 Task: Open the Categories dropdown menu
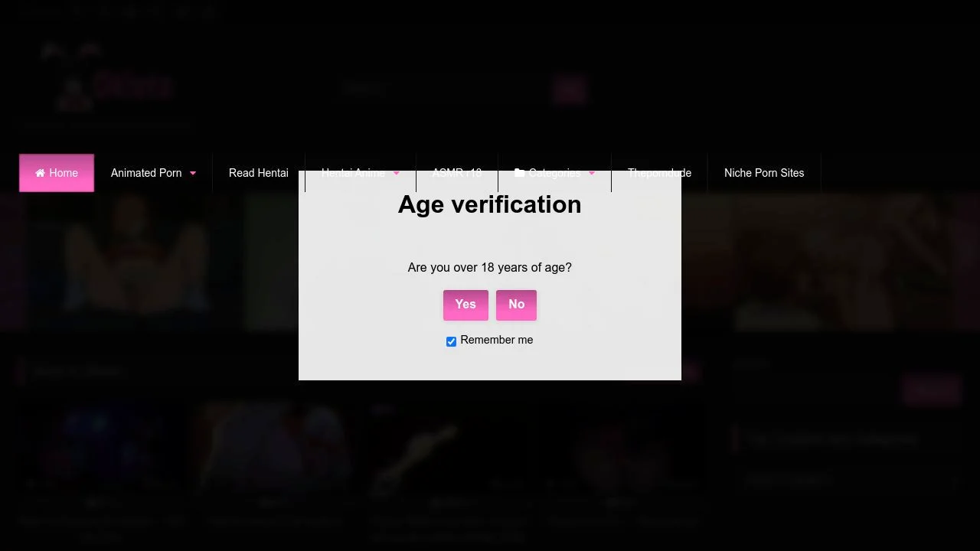click(x=554, y=173)
